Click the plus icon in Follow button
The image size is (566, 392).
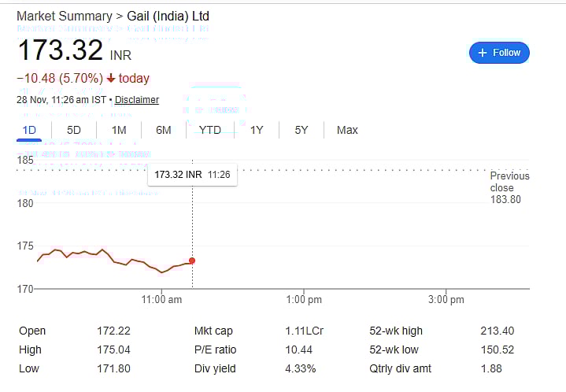click(483, 53)
